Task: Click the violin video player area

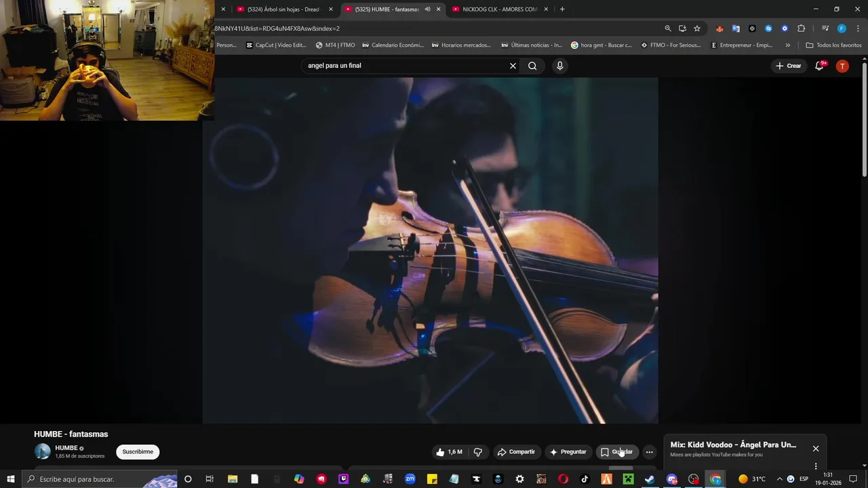Action: click(x=430, y=251)
